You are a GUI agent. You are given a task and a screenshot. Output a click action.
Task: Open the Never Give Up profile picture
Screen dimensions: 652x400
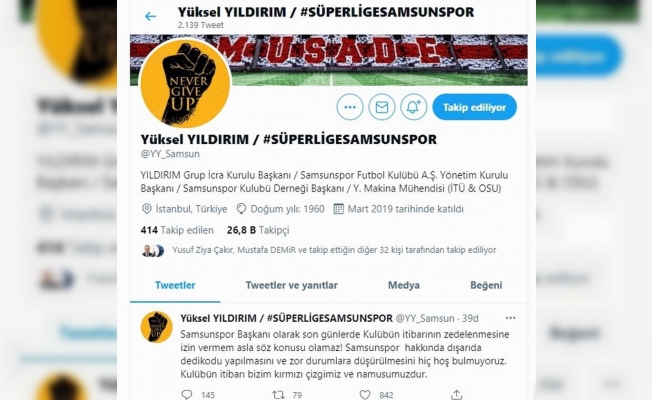[x=185, y=84]
